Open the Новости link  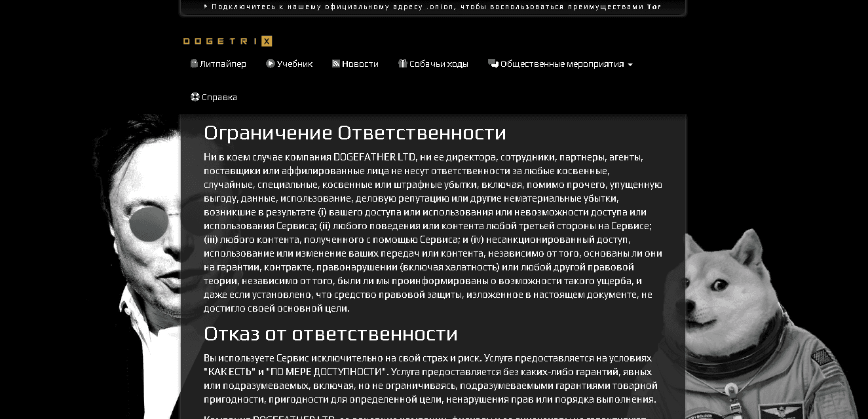click(360, 64)
